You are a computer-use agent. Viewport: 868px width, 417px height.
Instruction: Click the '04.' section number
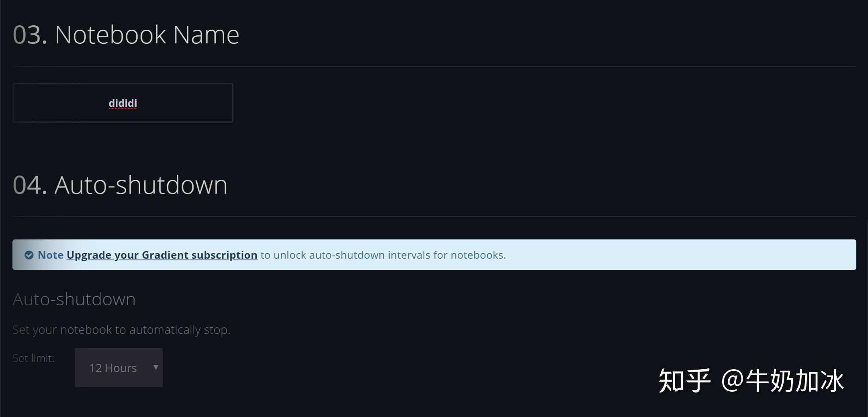pos(30,185)
